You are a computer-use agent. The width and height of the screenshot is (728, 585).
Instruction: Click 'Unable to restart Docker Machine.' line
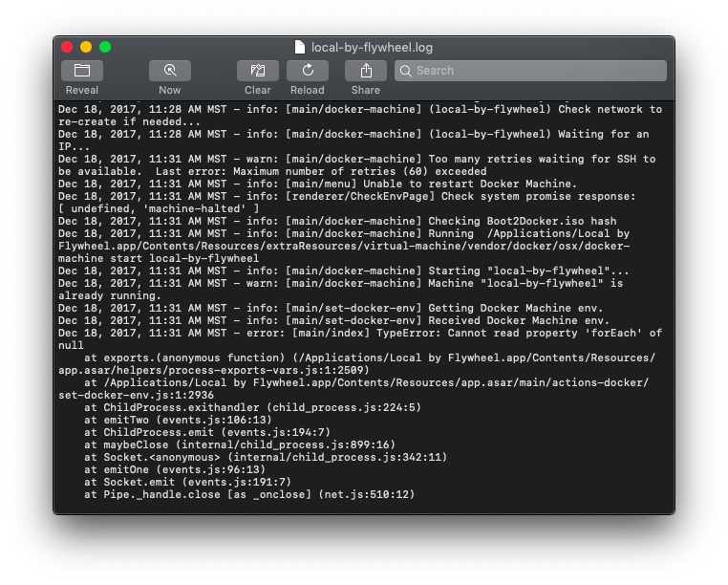point(317,184)
